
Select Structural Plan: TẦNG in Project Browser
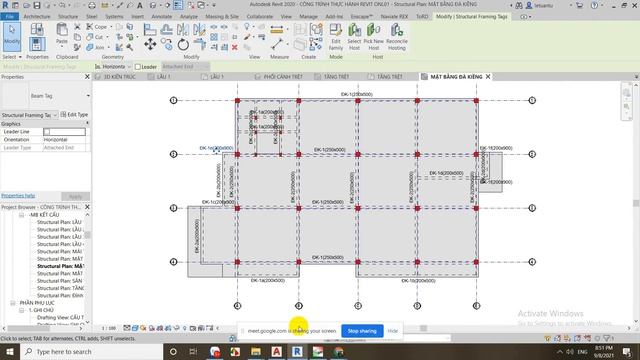pos(60,288)
